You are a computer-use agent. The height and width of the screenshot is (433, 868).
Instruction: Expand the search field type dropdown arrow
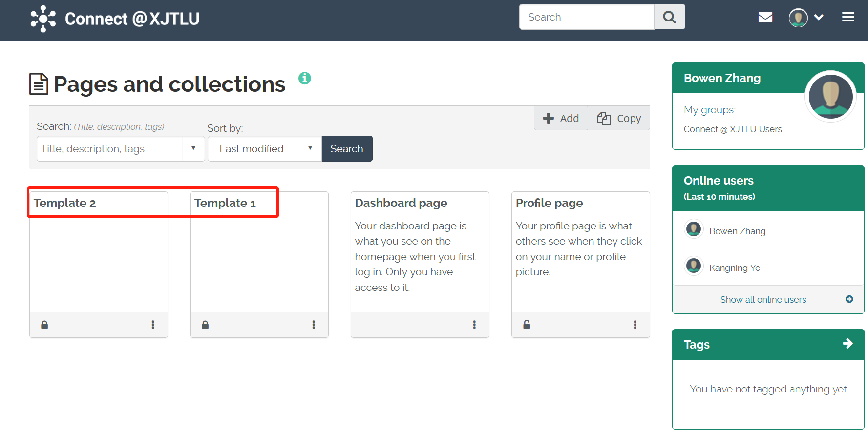194,149
